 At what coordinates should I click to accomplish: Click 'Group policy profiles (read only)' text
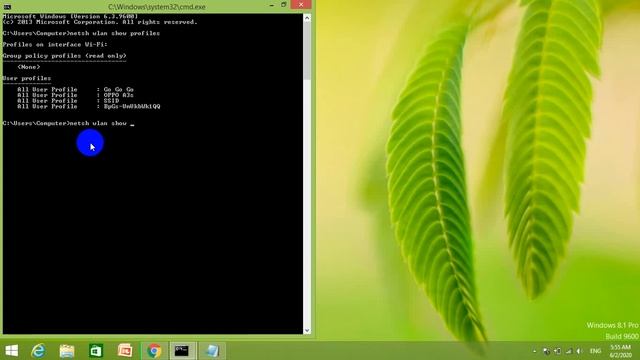[x=64, y=56]
